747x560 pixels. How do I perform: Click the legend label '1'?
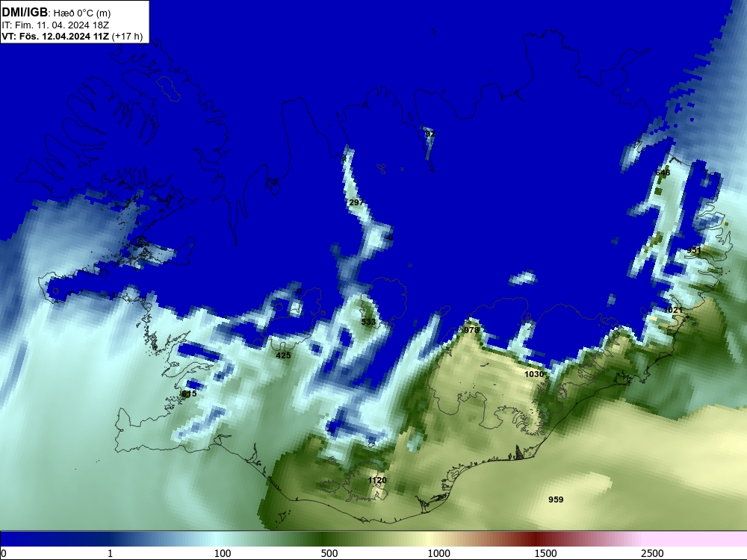[x=110, y=553]
